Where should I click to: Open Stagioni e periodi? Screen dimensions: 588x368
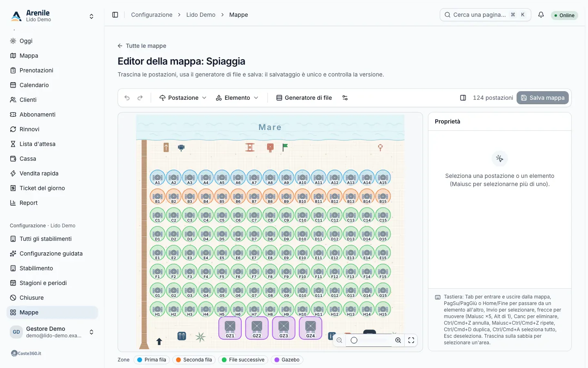pos(52,283)
